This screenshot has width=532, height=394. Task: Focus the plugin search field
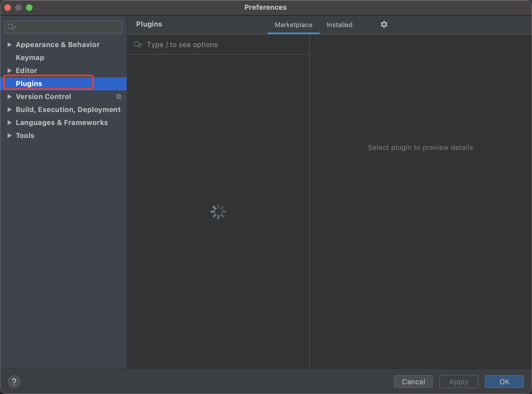222,45
